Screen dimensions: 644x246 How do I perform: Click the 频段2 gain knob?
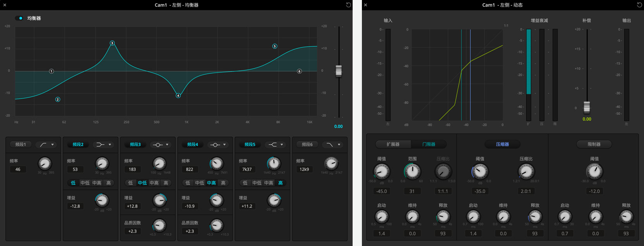[102, 201]
